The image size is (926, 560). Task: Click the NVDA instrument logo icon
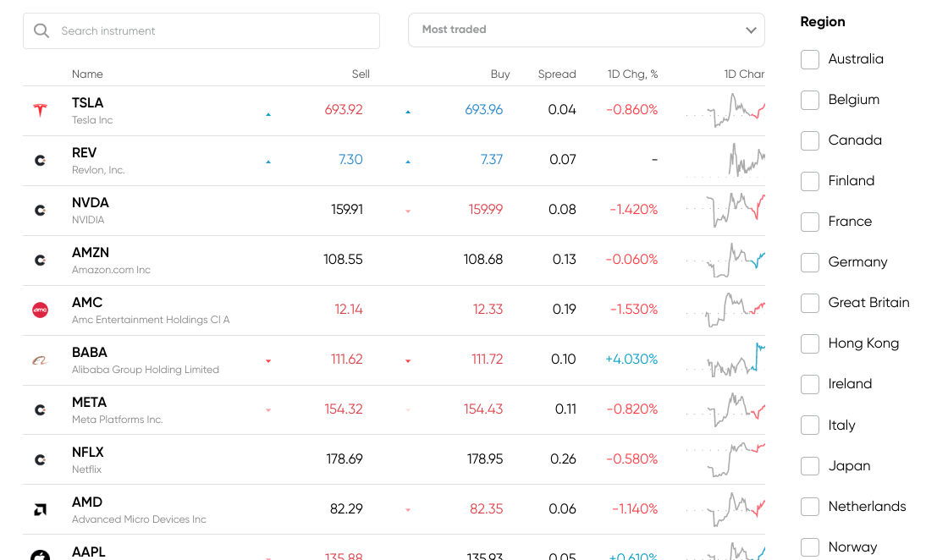(40, 210)
